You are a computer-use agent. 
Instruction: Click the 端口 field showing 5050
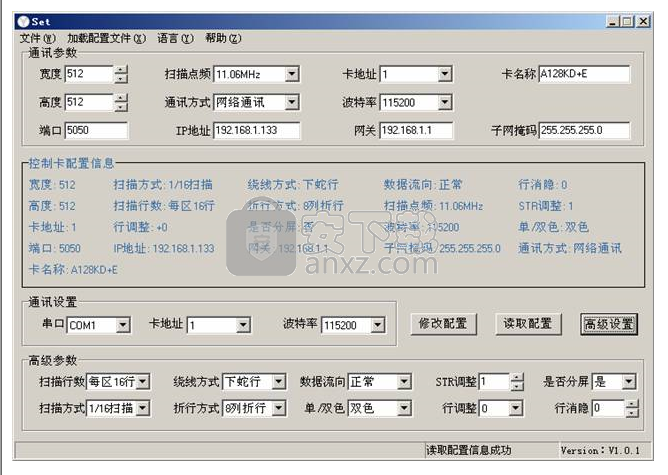tap(96, 130)
